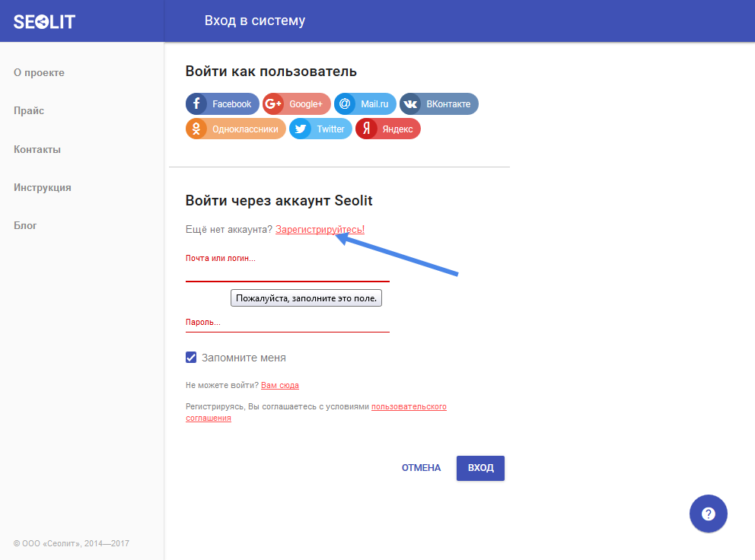The height and width of the screenshot is (560, 755).
Task: Click the ОТМЕНА button
Action: (x=421, y=468)
